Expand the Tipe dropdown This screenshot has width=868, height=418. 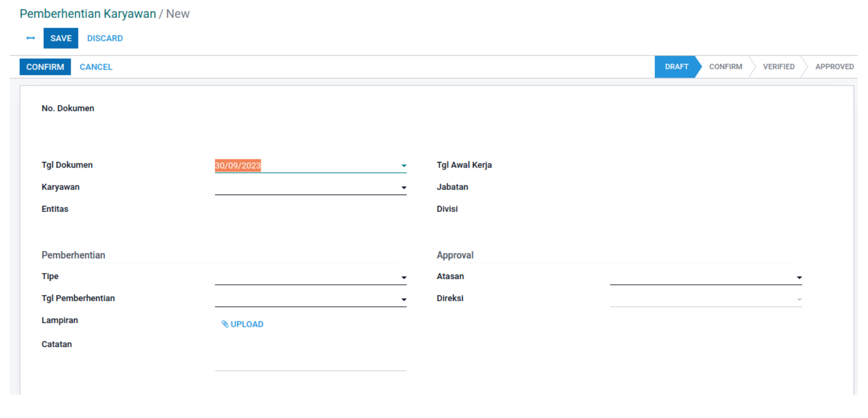click(404, 278)
